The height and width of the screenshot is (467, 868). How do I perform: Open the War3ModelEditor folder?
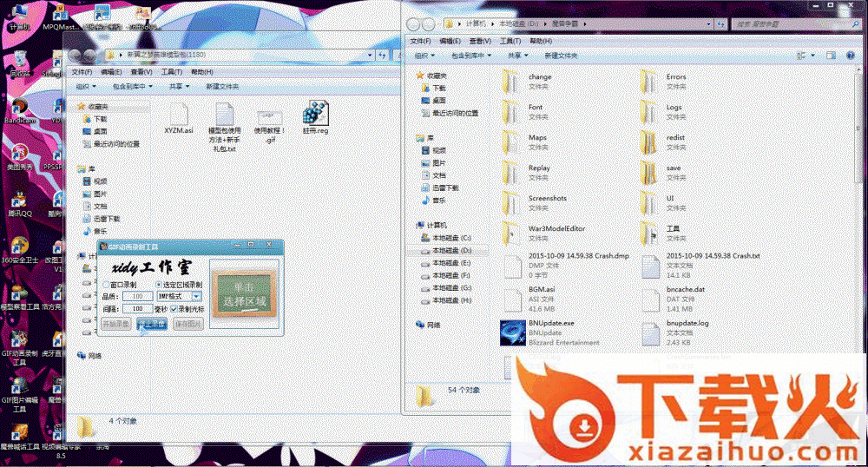[543, 233]
